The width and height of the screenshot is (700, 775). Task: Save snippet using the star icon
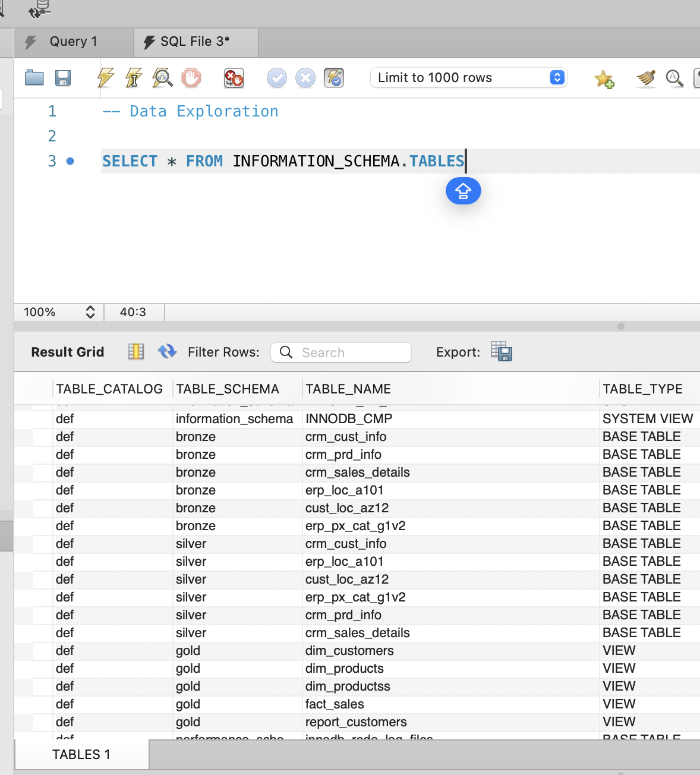(604, 79)
